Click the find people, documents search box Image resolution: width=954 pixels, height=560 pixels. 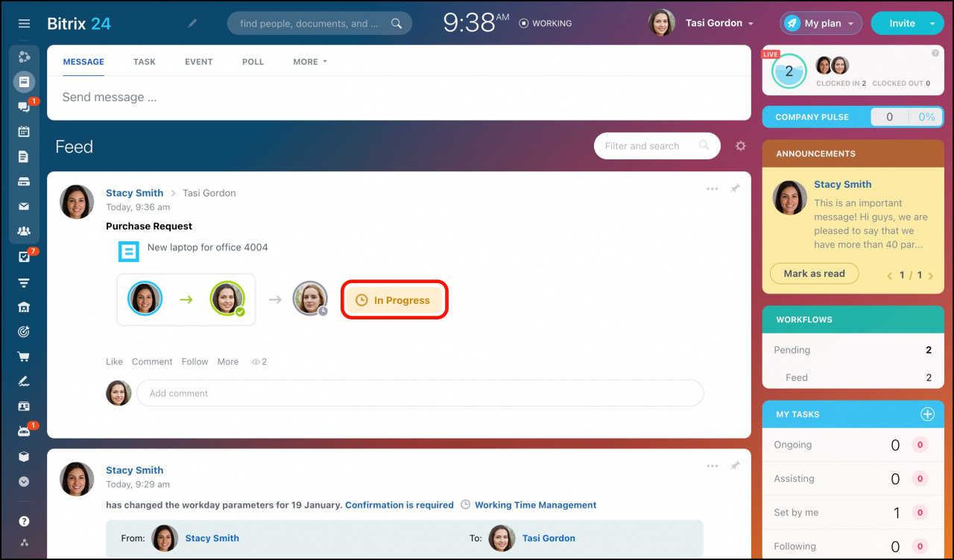319,23
